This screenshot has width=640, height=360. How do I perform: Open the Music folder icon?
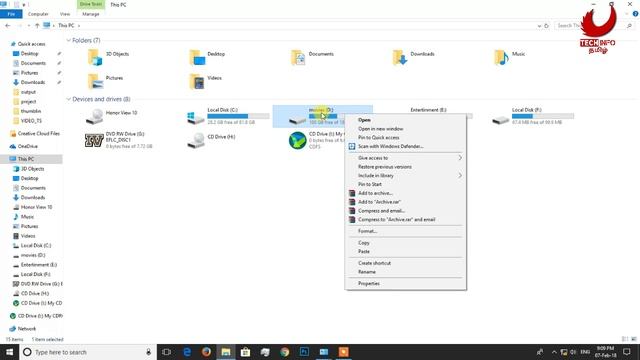pyautogui.click(x=501, y=58)
